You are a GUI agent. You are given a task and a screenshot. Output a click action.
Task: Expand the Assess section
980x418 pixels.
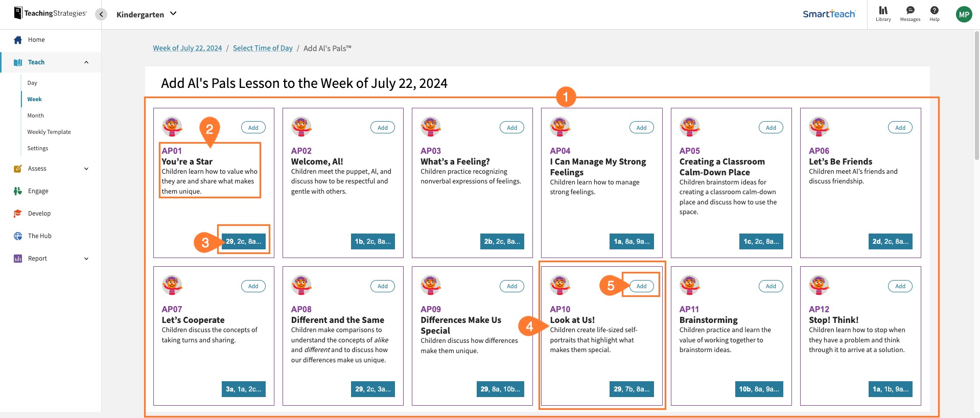(x=86, y=169)
